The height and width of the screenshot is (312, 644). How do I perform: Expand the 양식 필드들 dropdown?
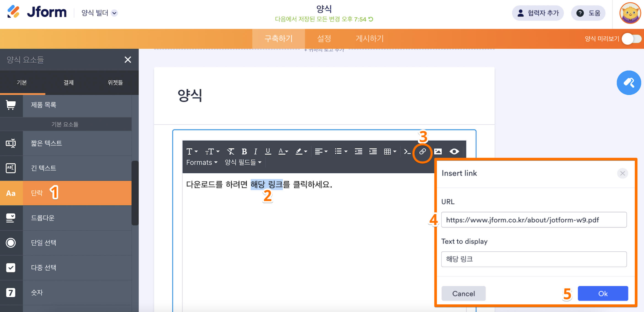243,163
